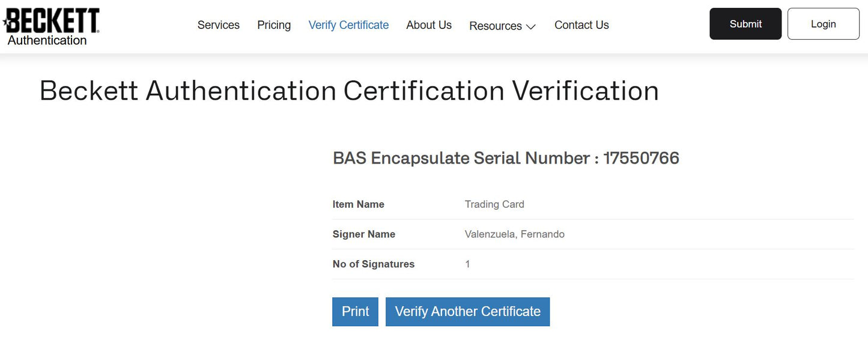
Task: Click the Item Name label
Action: (x=359, y=204)
